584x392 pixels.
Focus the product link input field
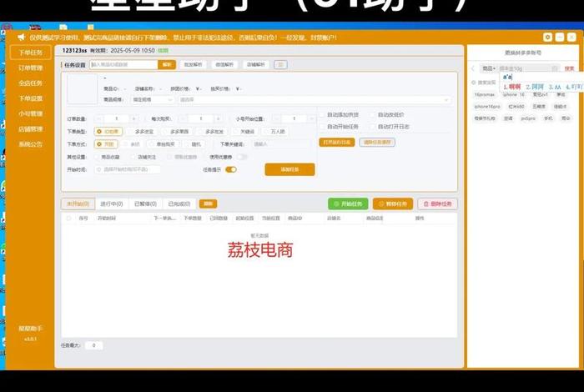point(123,65)
